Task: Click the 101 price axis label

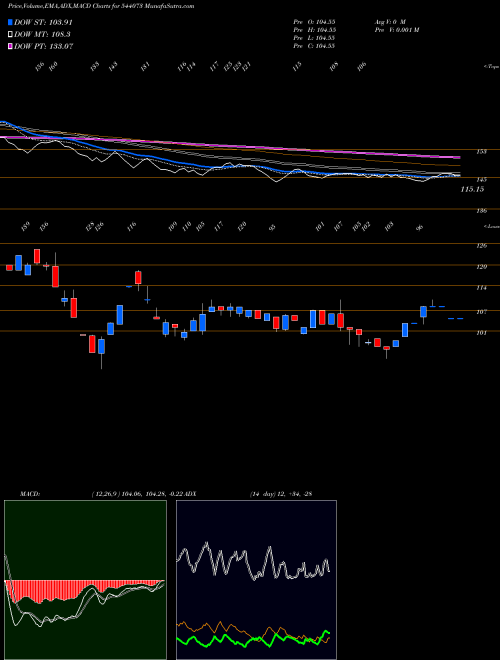Action: pyautogui.click(x=482, y=333)
